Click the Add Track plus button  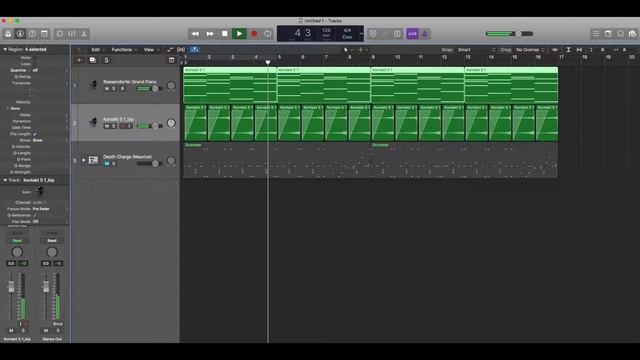coord(79,60)
